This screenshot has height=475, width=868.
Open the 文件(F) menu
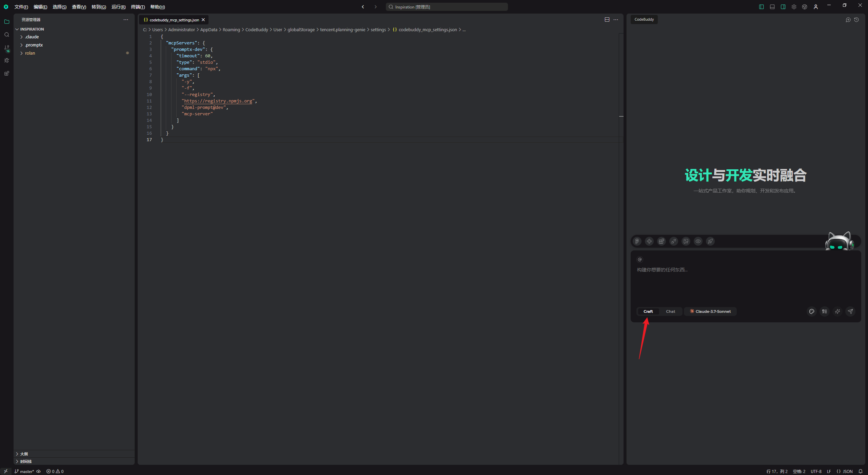tap(21, 7)
